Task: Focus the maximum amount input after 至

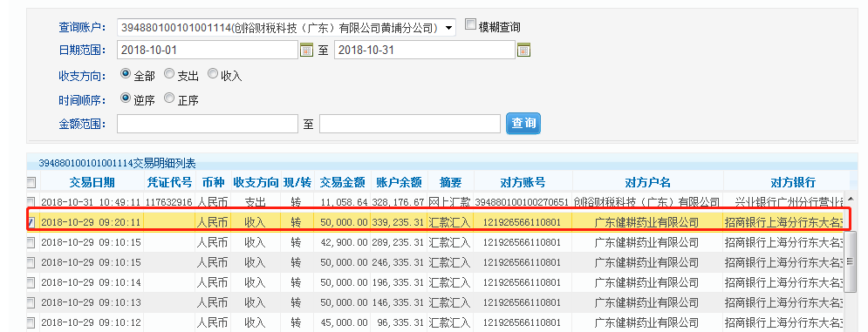Action: coord(410,124)
